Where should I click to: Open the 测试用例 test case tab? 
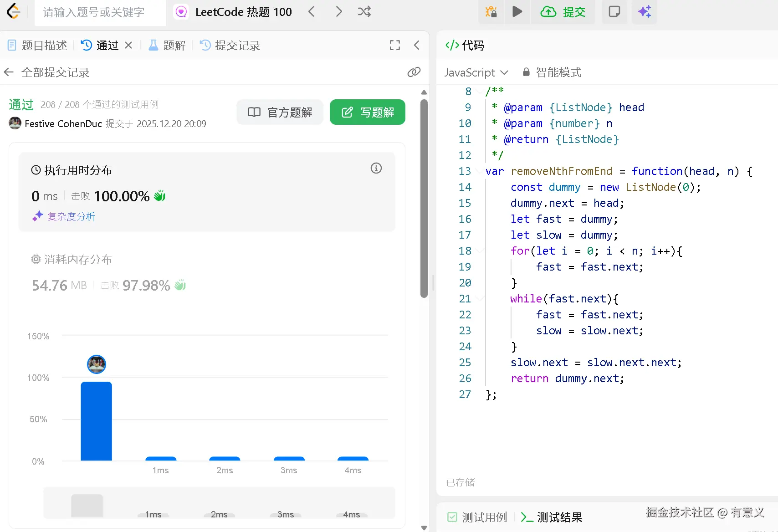[477, 517]
